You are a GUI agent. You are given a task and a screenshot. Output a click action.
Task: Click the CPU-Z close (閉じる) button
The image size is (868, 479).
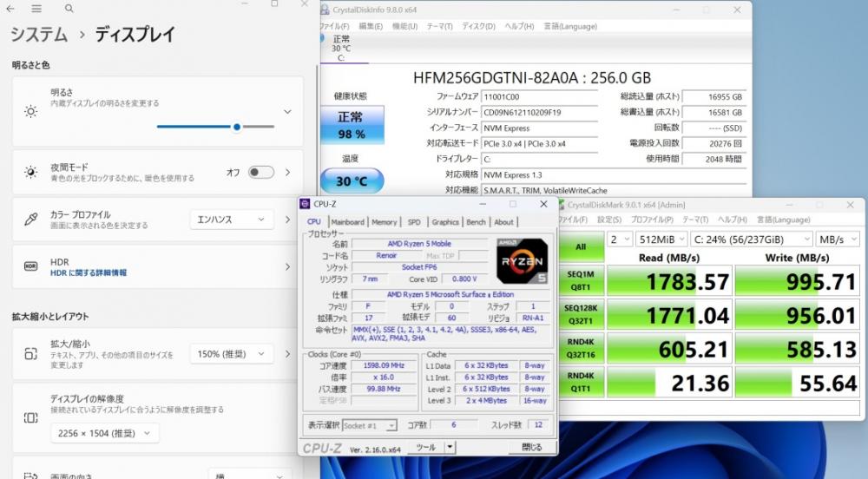(x=531, y=447)
